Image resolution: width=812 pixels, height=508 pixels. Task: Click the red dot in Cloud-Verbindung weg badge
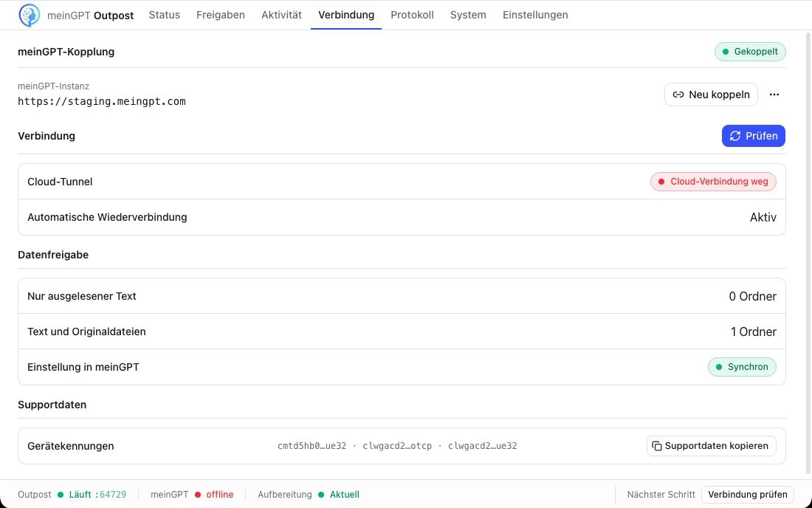[x=661, y=182]
